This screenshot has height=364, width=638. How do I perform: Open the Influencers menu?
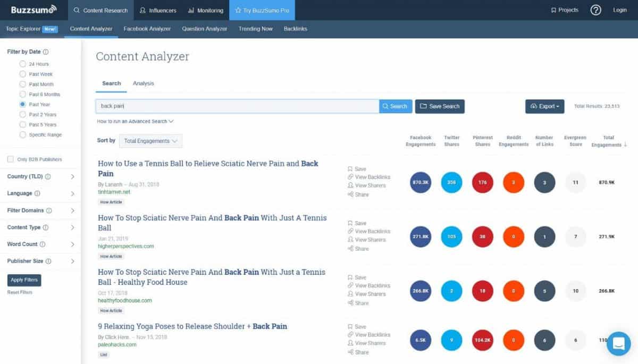tap(157, 10)
